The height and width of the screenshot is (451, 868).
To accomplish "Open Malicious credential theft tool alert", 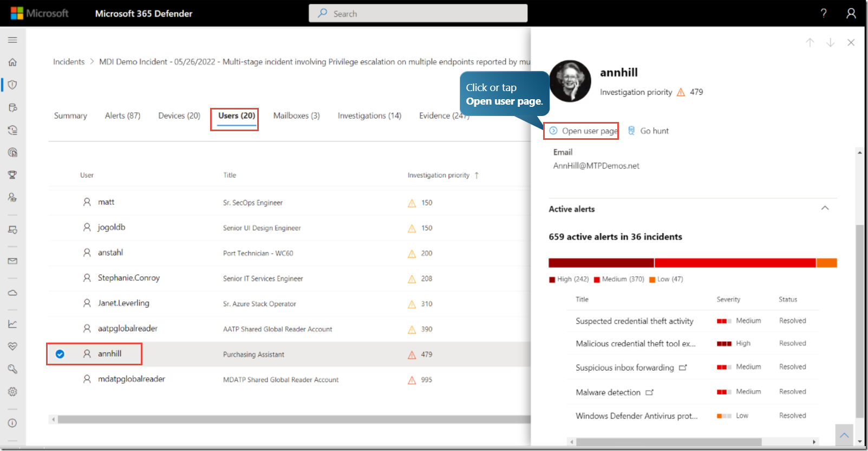I will coord(636,344).
